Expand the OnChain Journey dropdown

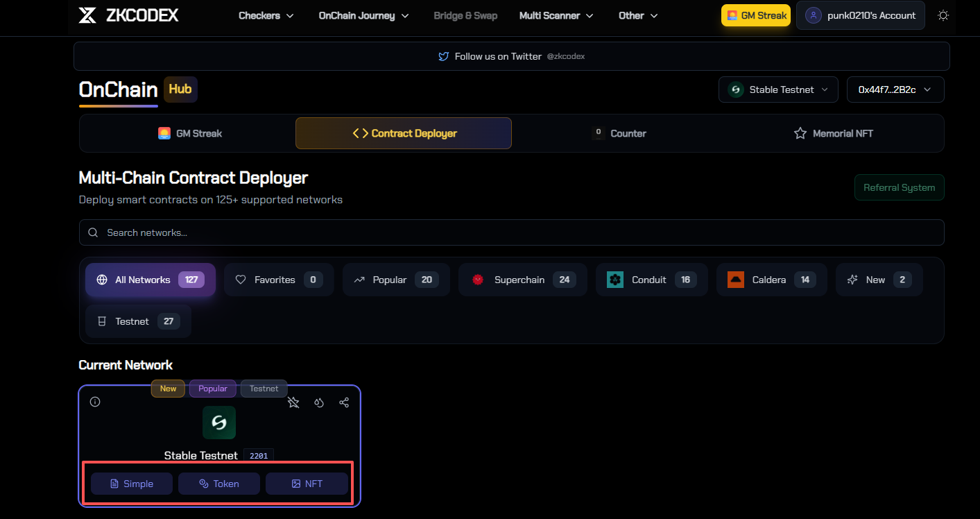point(363,15)
